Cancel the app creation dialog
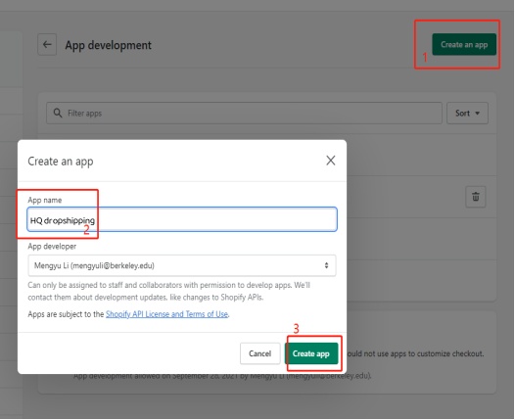The width and height of the screenshot is (515, 420). click(x=259, y=353)
